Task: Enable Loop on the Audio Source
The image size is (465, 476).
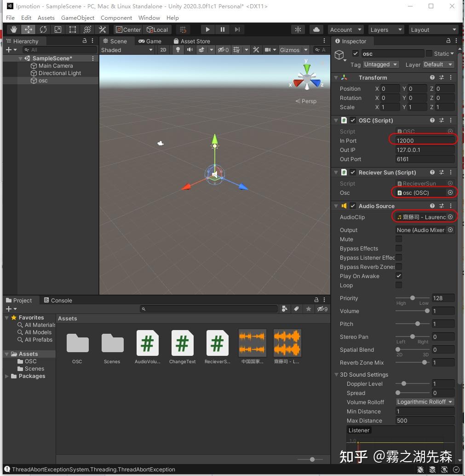Action: [399, 285]
